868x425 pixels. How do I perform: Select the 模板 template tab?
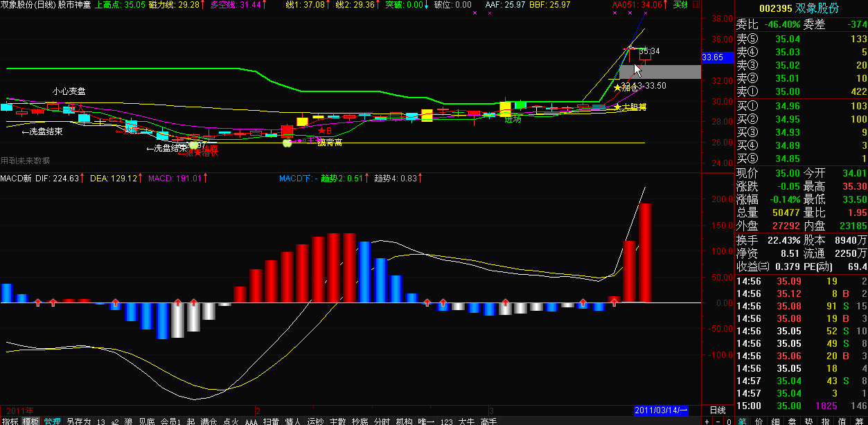30,421
